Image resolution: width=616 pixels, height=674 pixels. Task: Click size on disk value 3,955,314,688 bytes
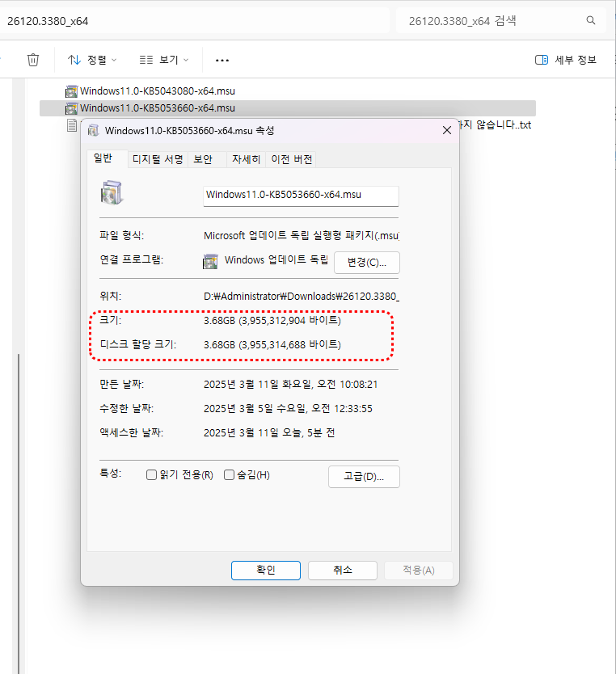(x=272, y=345)
